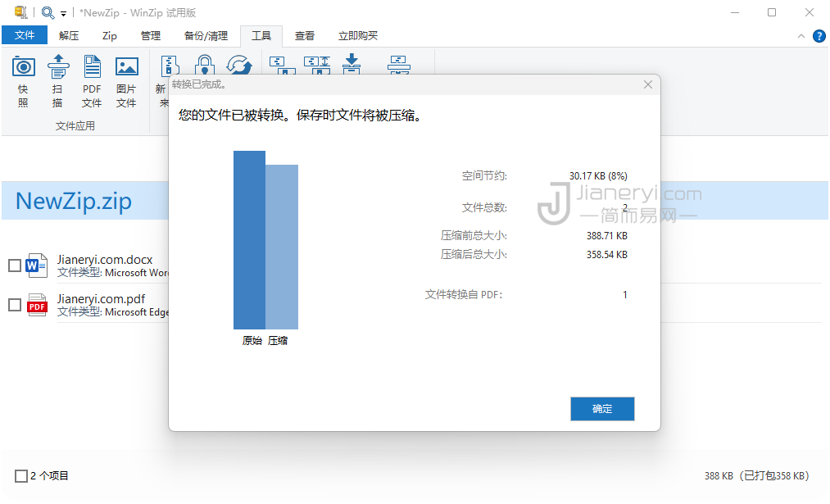Open the 文件 menu
Viewport: 830px width, 504px height.
point(25,35)
